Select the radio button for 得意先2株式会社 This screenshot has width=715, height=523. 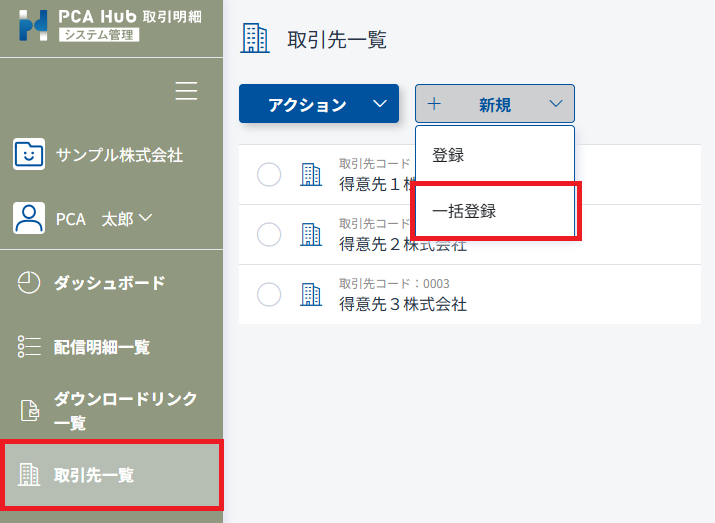pos(269,235)
